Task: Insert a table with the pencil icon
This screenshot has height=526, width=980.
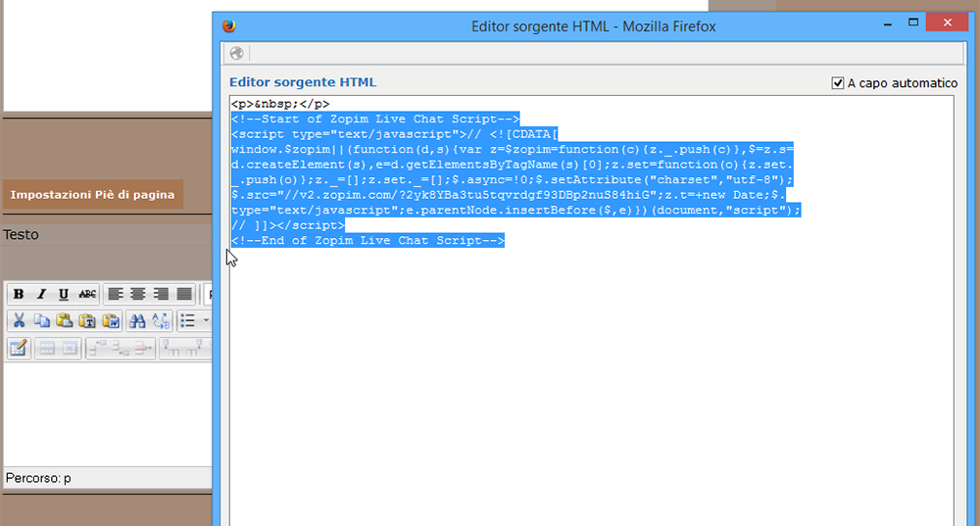Action: point(19,348)
